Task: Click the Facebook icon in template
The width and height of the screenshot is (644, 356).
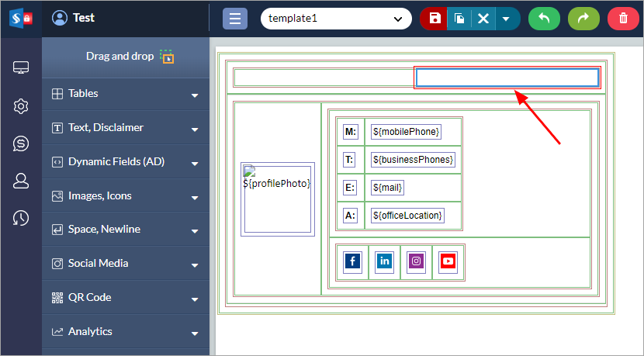Action: pos(353,261)
